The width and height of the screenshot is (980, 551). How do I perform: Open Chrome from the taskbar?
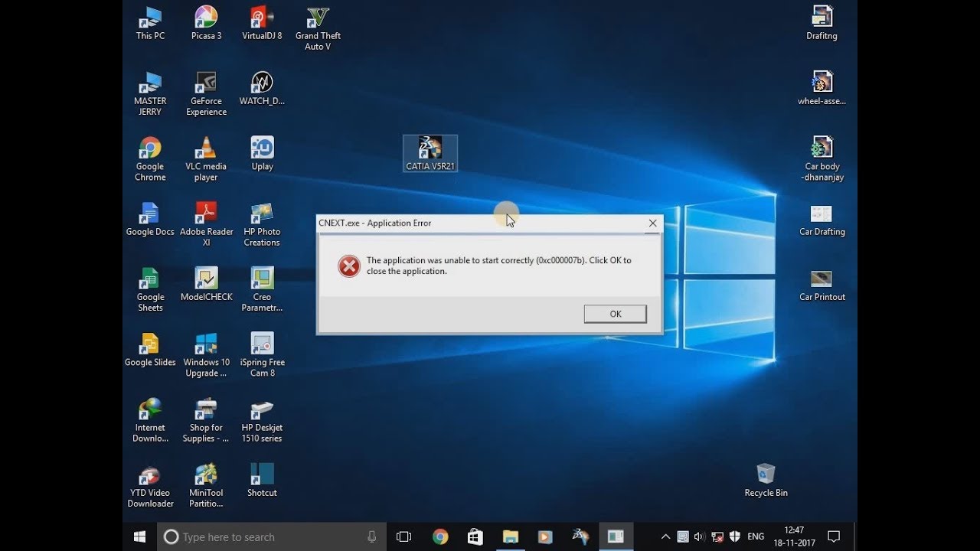coord(439,536)
